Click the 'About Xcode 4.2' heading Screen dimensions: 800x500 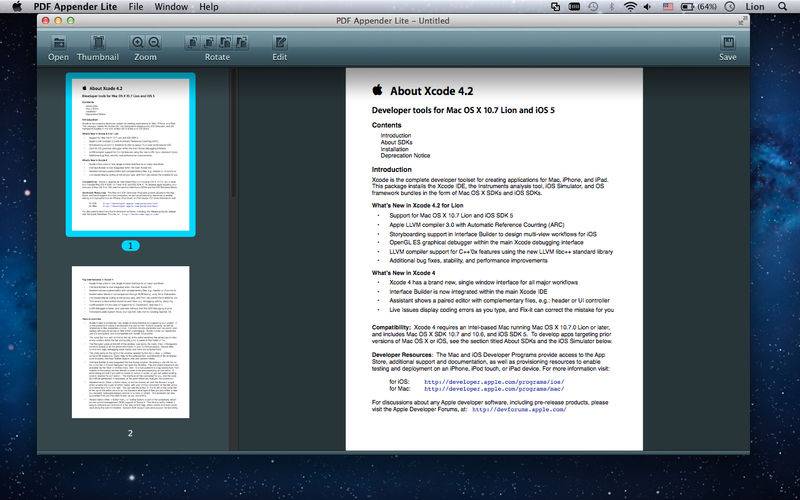(x=432, y=91)
